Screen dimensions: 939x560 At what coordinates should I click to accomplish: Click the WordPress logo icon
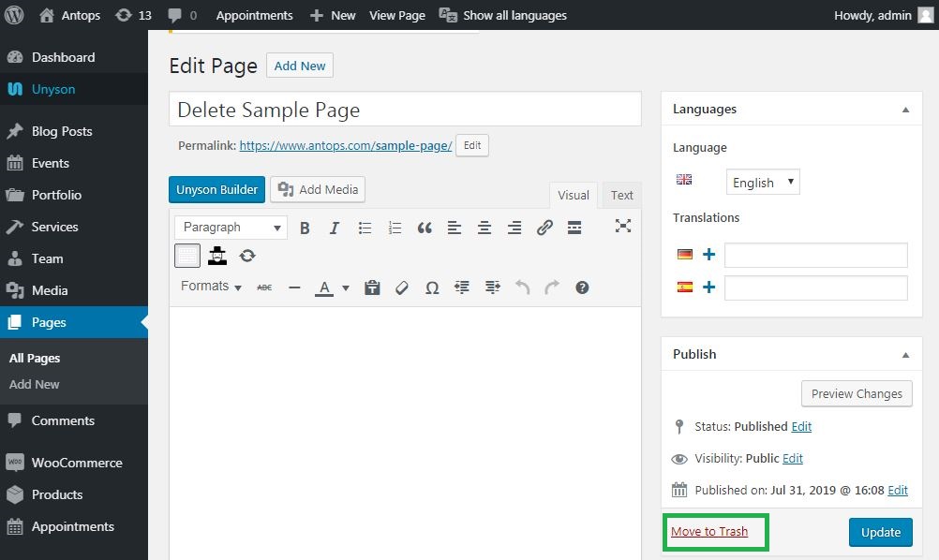click(14, 15)
